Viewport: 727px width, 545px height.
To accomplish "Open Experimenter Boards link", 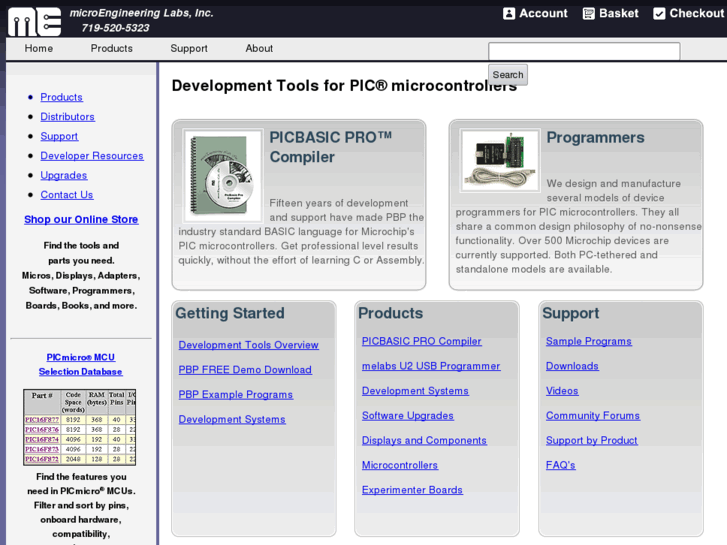I will (412, 490).
